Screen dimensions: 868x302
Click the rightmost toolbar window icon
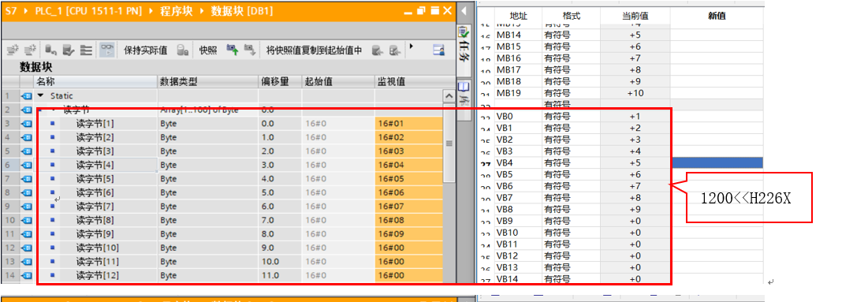click(440, 50)
